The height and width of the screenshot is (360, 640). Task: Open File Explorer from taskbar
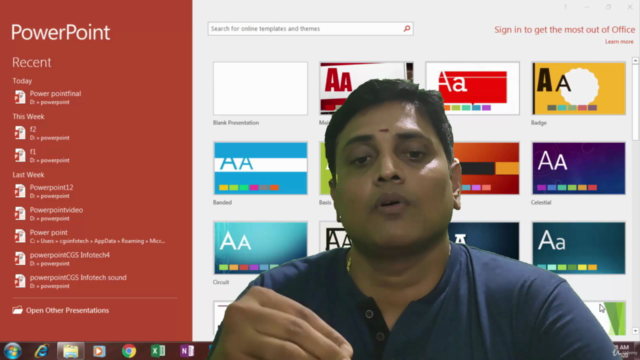[71, 351]
